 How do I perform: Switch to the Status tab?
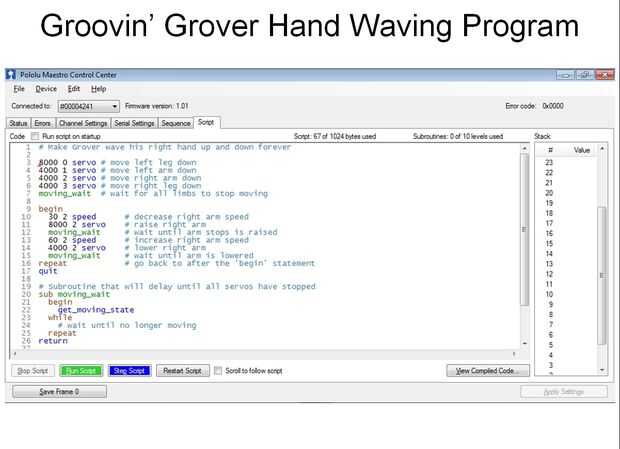coord(18,123)
